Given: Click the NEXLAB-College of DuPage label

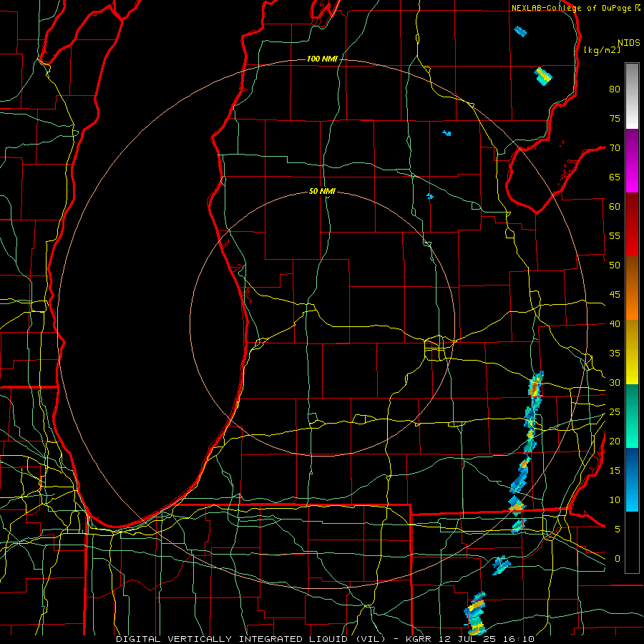Looking at the screenshot, I should 572,8.
